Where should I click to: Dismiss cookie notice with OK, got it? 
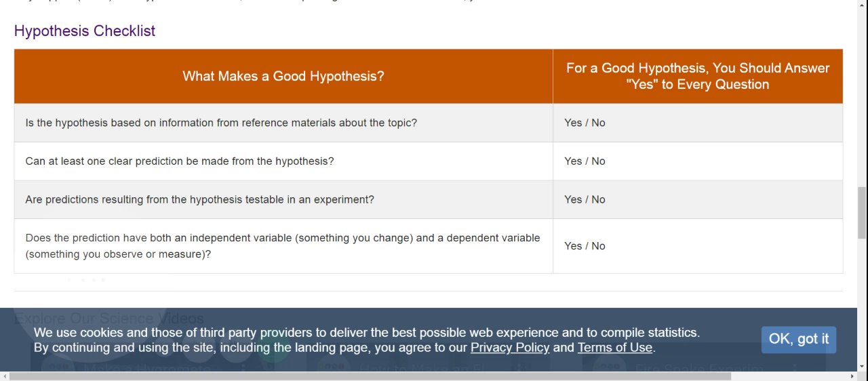click(x=798, y=340)
